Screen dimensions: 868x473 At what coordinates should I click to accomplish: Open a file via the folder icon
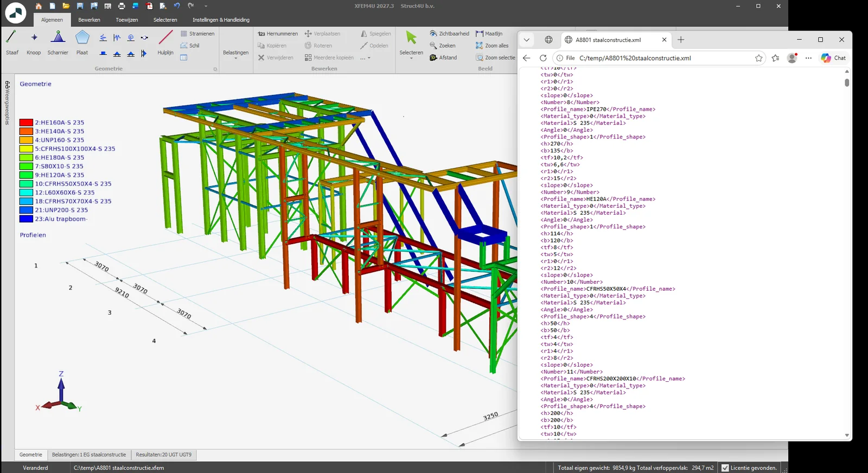66,6
